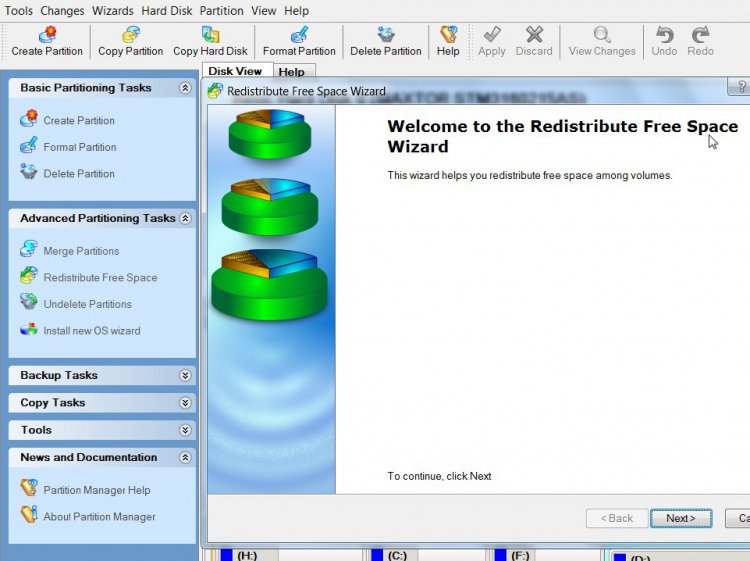
Task: Open the Partition menu
Action: click(x=221, y=11)
